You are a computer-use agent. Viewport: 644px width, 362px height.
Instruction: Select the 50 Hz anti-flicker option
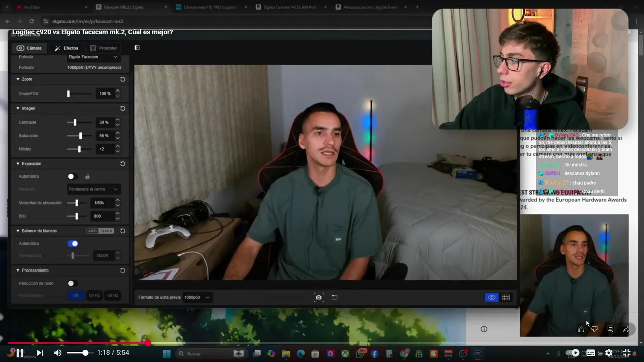[x=94, y=295]
